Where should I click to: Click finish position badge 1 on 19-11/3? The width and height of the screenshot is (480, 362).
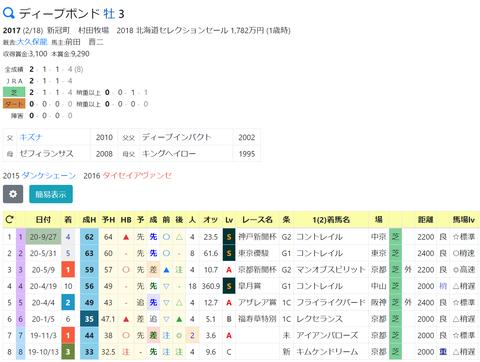click(68, 335)
